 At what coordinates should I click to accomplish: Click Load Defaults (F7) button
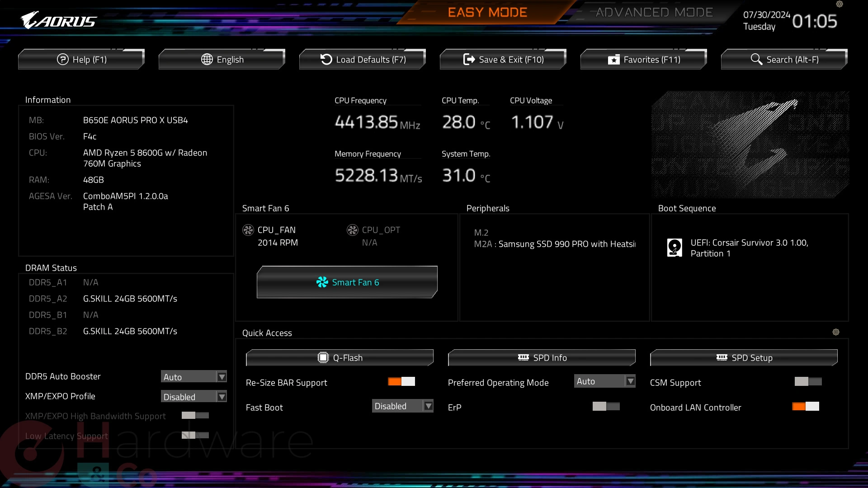pyautogui.click(x=363, y=59)
